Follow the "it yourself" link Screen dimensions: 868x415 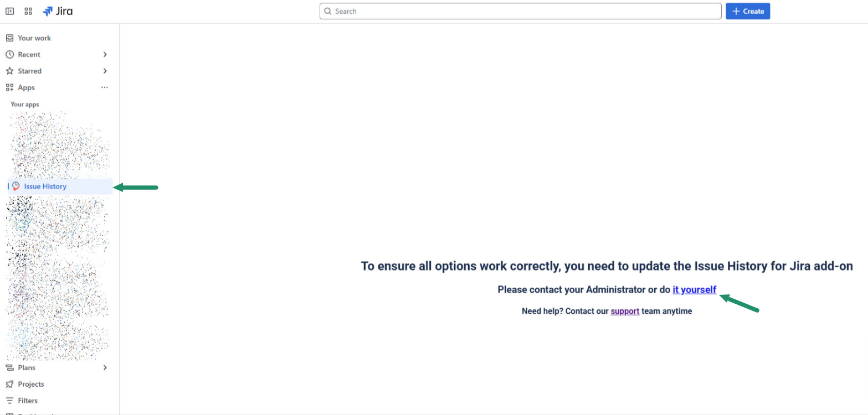694,289
